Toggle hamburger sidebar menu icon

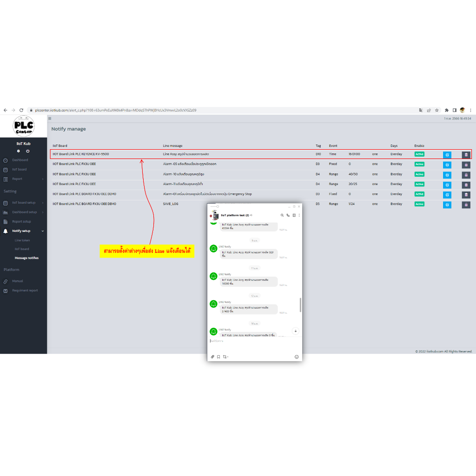[x=50, y=119]
